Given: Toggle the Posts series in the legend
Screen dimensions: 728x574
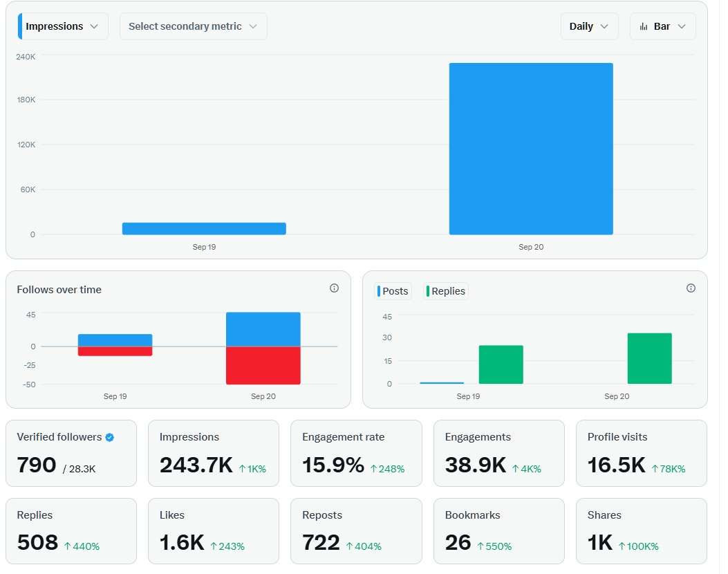Looking at the screenshot, I should (x=393, y=291).
